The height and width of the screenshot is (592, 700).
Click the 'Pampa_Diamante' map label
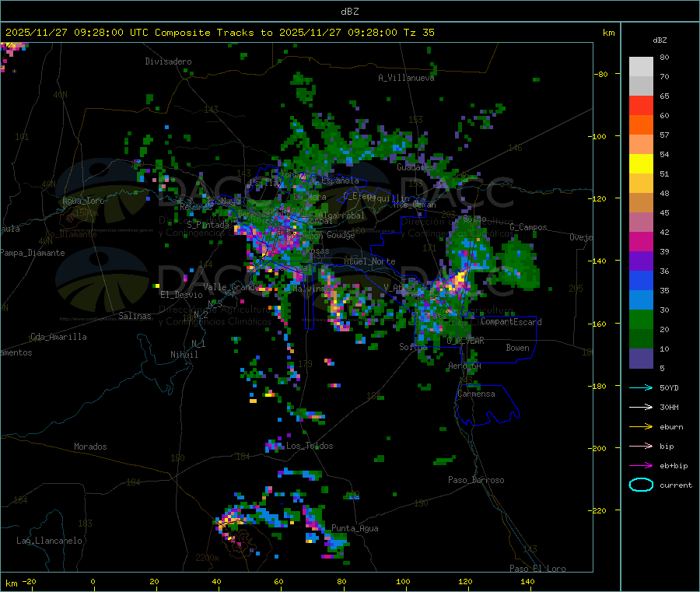coord(32,253)
